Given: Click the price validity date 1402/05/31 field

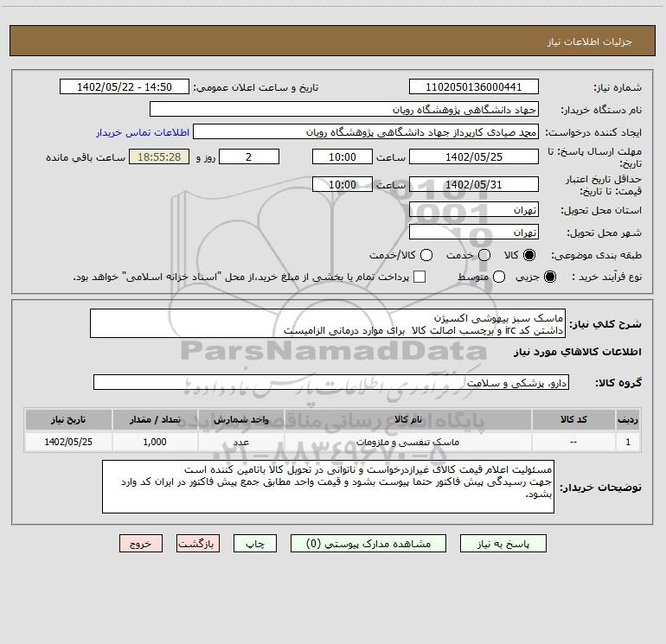Looking at the screenshot, I should click(x=474, y=184).
